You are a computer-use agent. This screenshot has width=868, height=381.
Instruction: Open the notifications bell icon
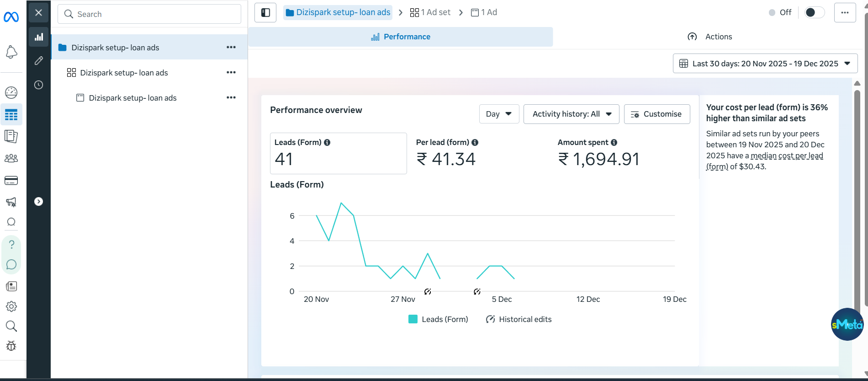(x=11, y=52)
